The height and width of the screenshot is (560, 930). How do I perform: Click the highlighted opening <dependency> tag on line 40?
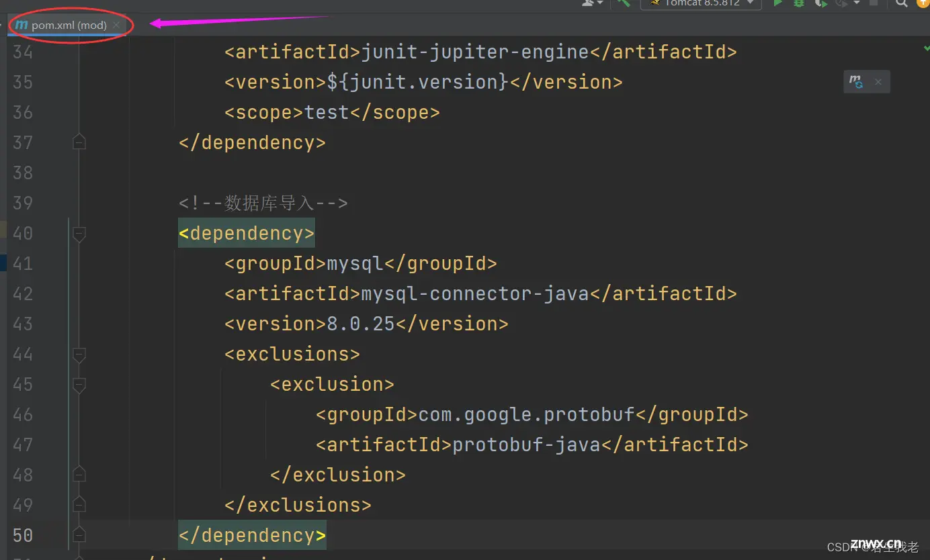click(x=247, y=233)
